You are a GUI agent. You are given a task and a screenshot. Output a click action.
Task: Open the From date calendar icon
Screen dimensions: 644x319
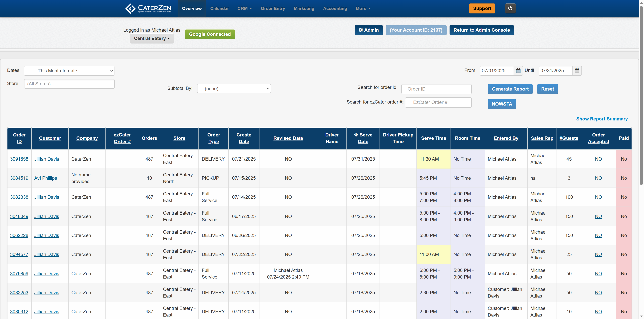[518, 71]
